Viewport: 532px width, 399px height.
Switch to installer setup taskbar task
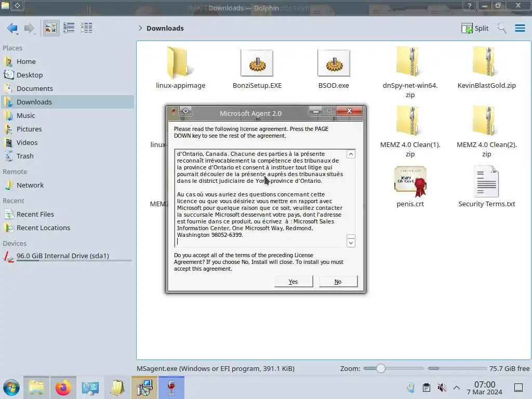pyautogui.click(x=144, y=388)
